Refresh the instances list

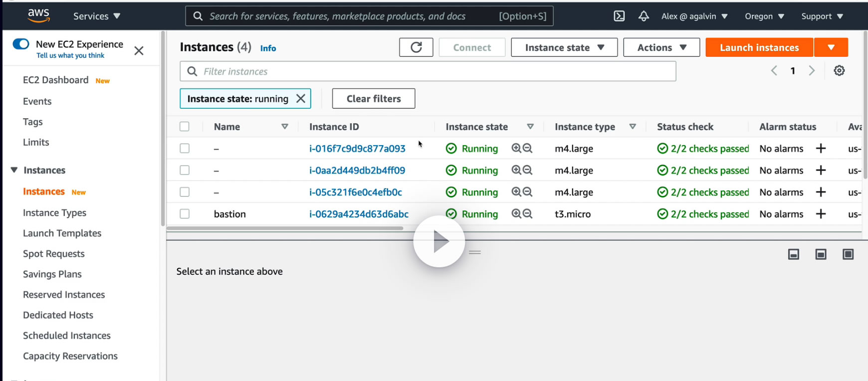point(416,47)
